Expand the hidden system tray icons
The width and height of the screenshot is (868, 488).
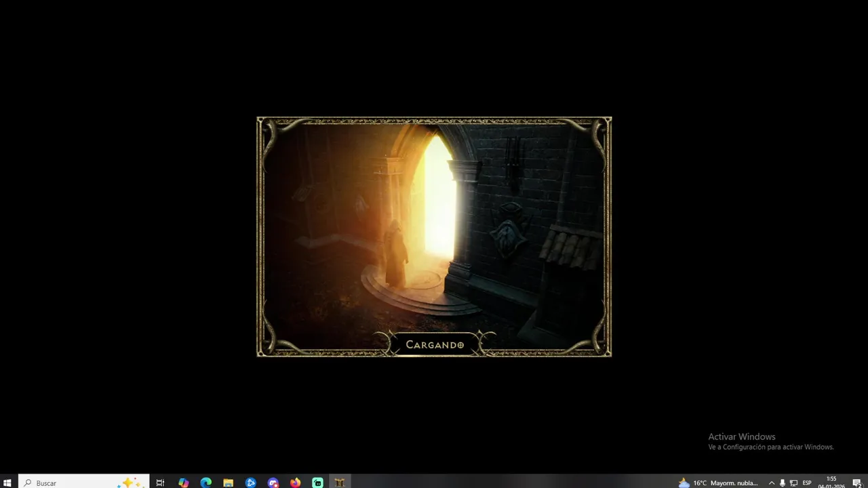(x=771, y=483)
